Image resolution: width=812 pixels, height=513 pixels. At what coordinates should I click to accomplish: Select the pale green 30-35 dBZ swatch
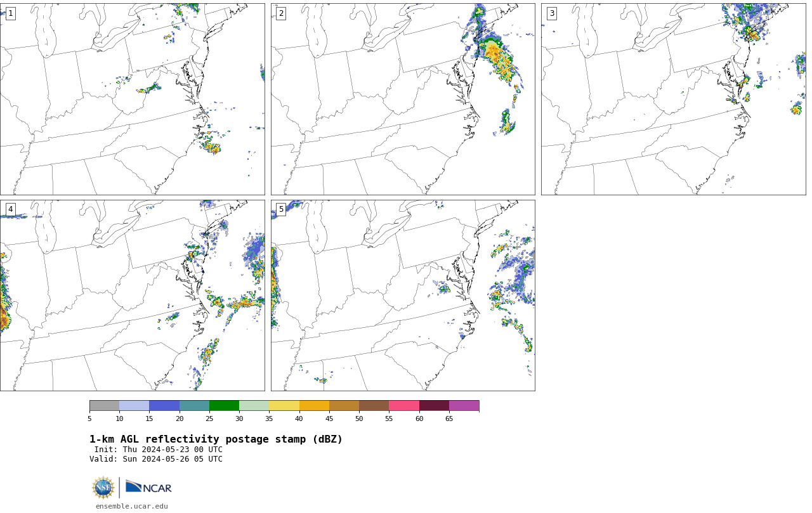[x=254, y=406]
